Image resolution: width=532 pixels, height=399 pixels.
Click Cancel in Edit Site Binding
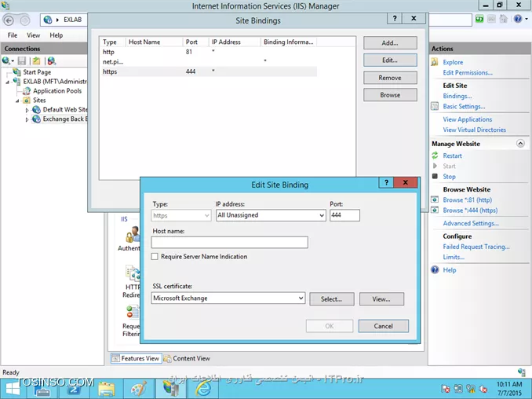click(x=384, y=326)
